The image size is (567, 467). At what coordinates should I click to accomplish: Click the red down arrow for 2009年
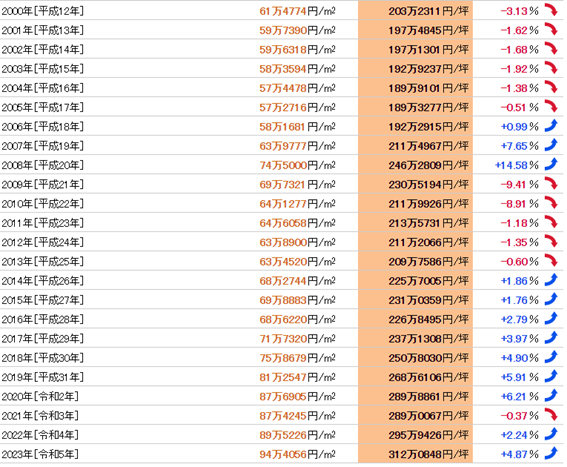(551, 184)
